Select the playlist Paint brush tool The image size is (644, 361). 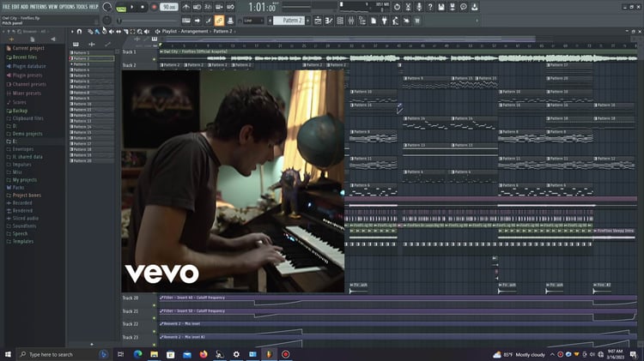[x=97, y=31]
